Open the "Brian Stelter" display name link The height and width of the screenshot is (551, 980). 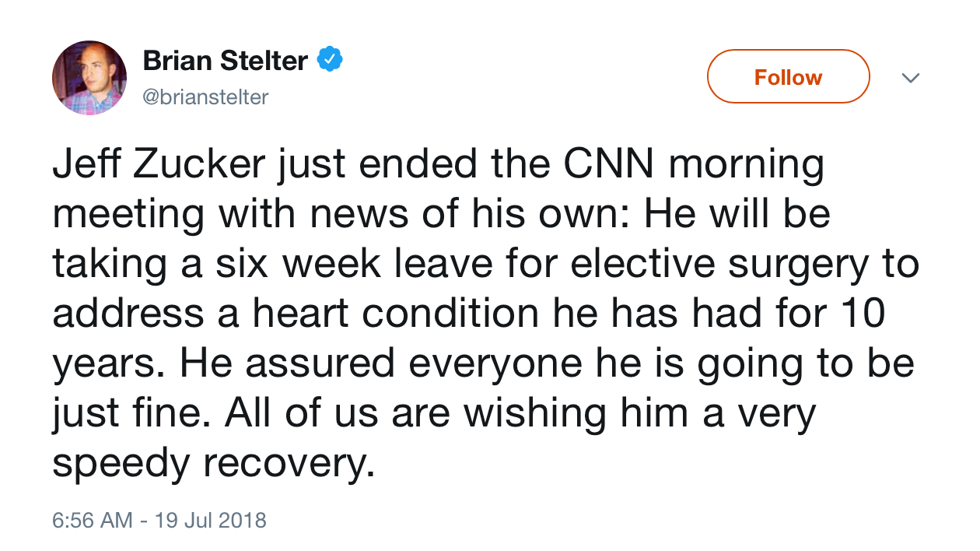(x=226, y=61)
